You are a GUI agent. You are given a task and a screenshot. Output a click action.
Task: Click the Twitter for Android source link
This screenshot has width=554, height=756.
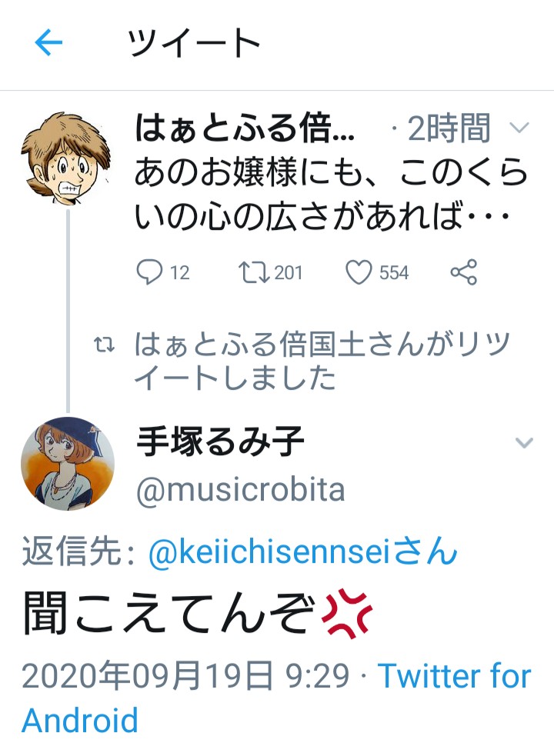click(454, 677)
